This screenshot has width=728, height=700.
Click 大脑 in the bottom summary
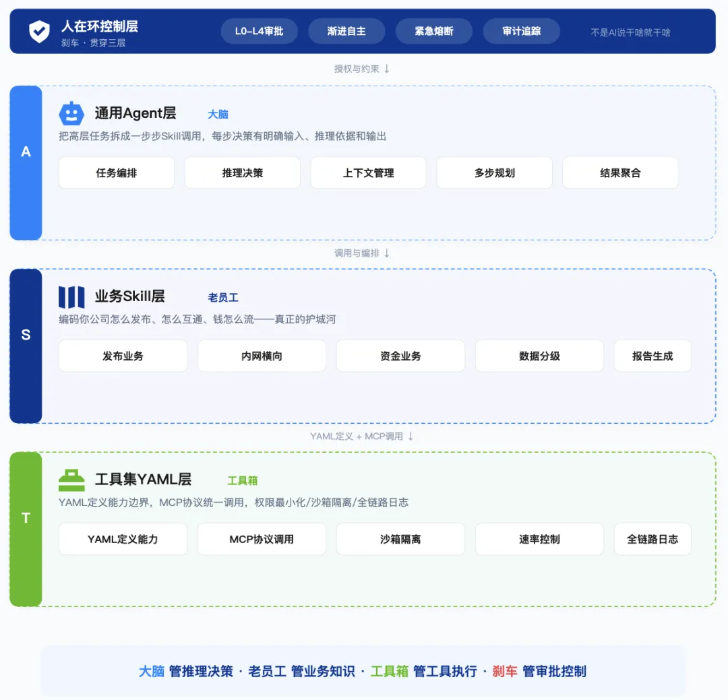click(152, 671)
